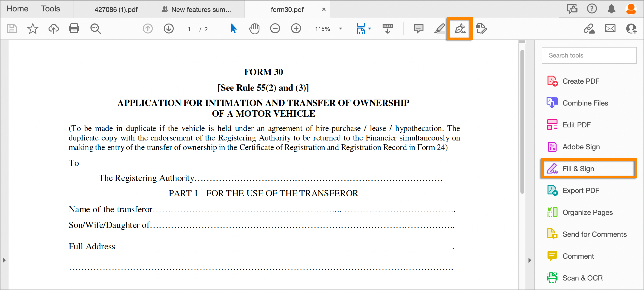Toggle the zoom out control

pyautogui.click(x=275, y=29)
